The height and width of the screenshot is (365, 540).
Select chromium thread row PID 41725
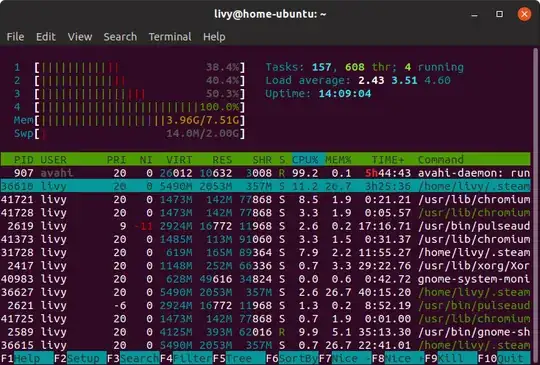265,319
